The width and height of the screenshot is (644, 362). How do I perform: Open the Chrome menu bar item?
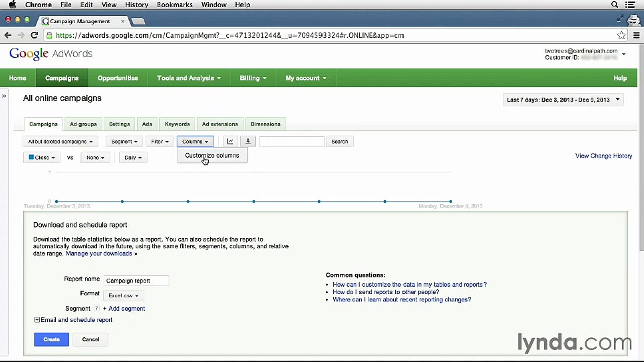[x=39, y=5]
